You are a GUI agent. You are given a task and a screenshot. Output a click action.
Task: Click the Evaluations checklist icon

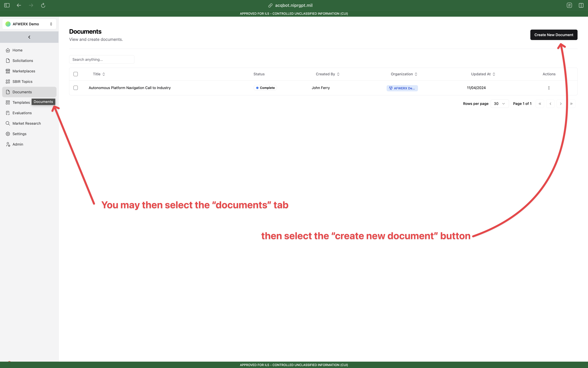8,113
